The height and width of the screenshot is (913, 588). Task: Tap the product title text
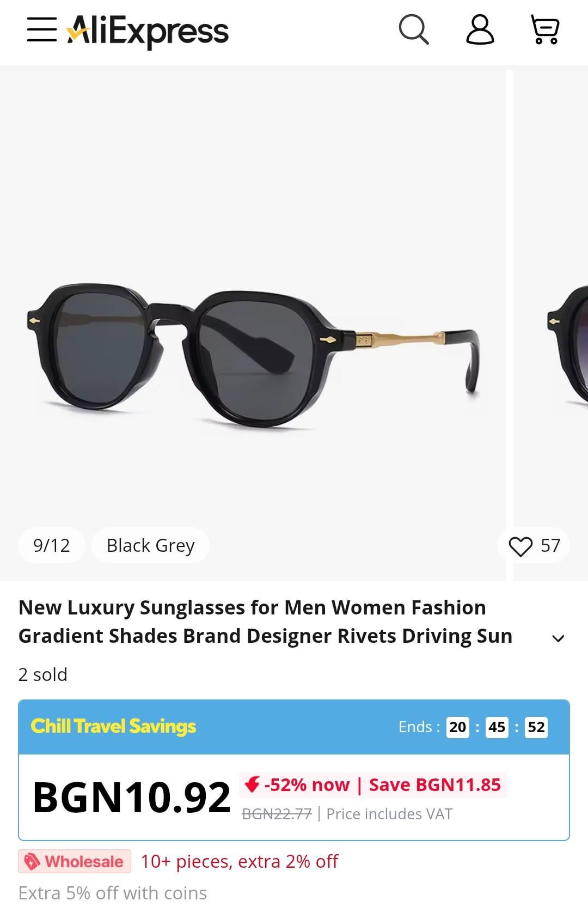click(x=266, y=622)
